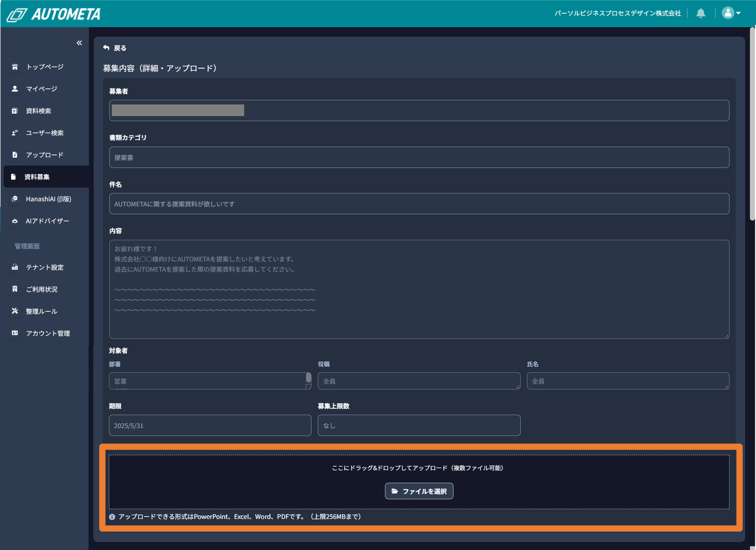Click the AIアドバイザー robot icon
This screenshot has width=756, height=550.
[x=15, y=221]
